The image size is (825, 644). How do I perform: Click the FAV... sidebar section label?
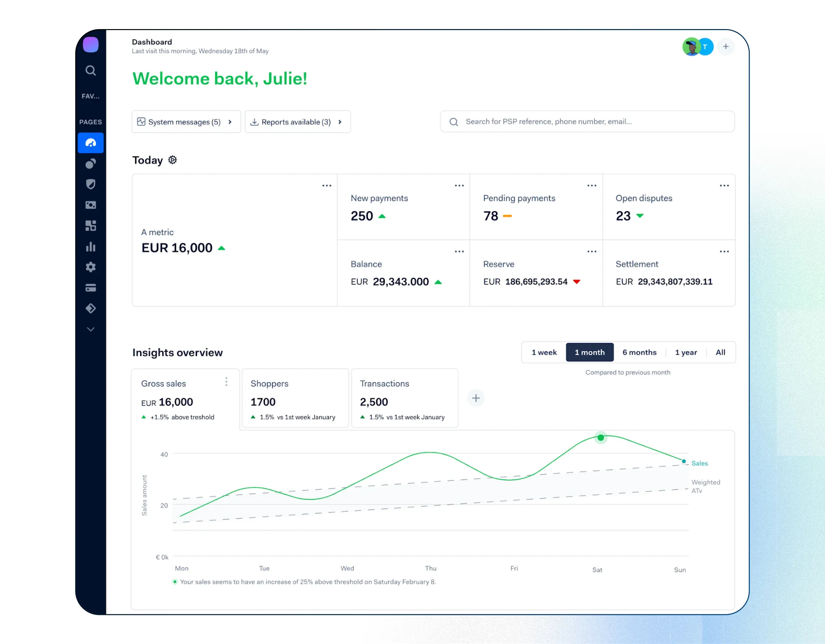click(91, 96)
